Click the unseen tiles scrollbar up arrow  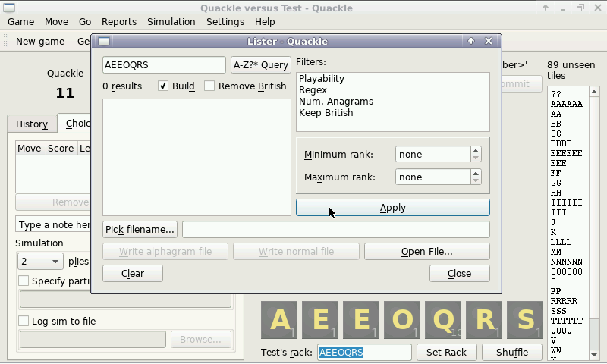click(x=594, y=92)
